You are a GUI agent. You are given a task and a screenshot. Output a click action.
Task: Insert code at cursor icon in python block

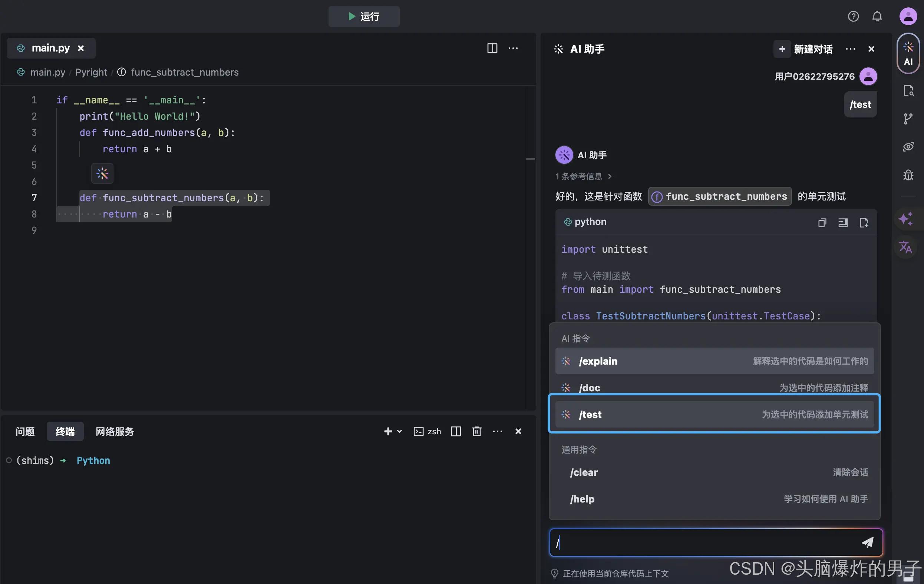pyautogui.click(x=843, y=222)
